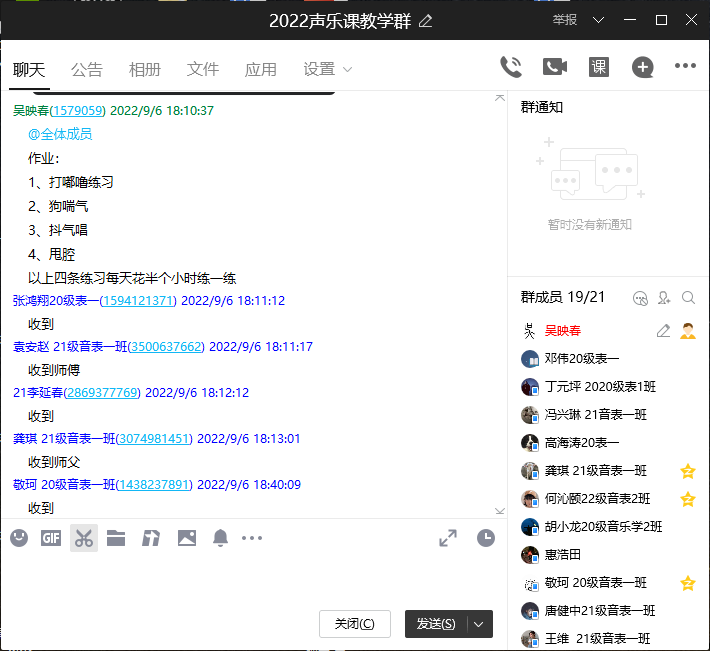Click the star badge next to 敬珂 member
Viewport: 710px width, 651px height.
[x=688, y=583]
